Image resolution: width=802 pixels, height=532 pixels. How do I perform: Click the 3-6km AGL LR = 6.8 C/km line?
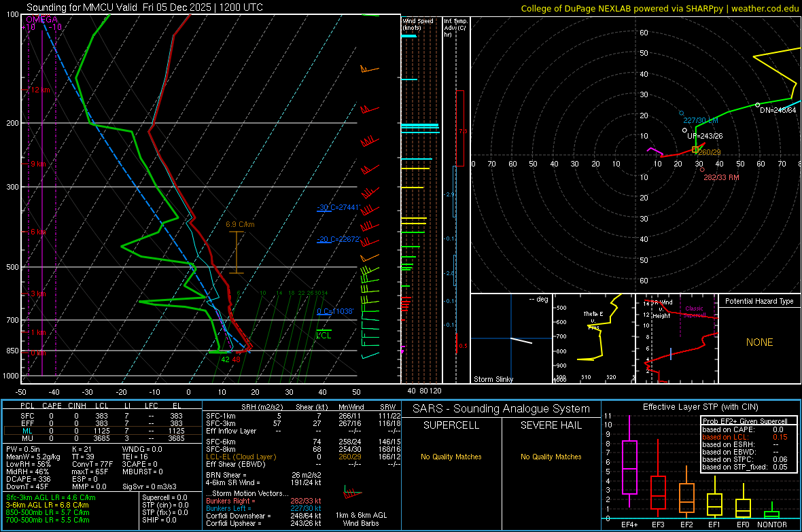47,505
